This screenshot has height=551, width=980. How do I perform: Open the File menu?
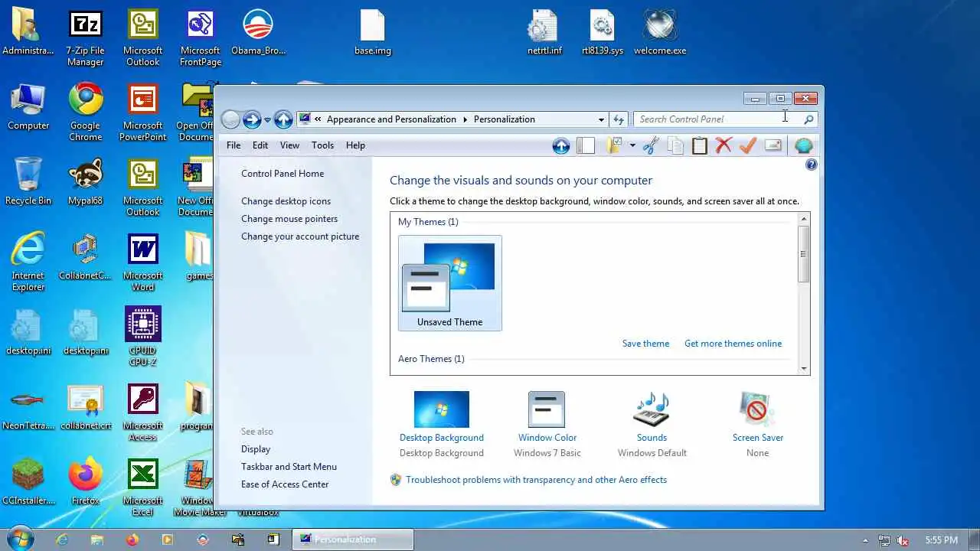coord(234,145)
